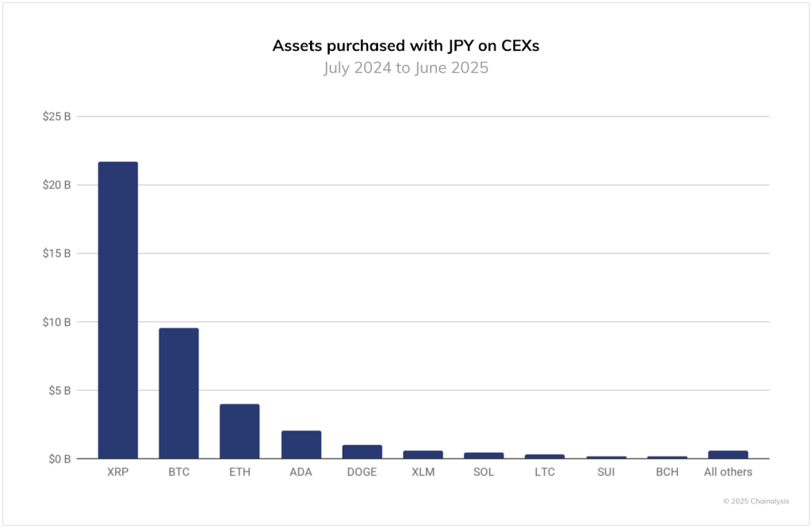Select the '$10 B' axis label
This screenshot has width=812, height=528.
click(x=57, y=322)
